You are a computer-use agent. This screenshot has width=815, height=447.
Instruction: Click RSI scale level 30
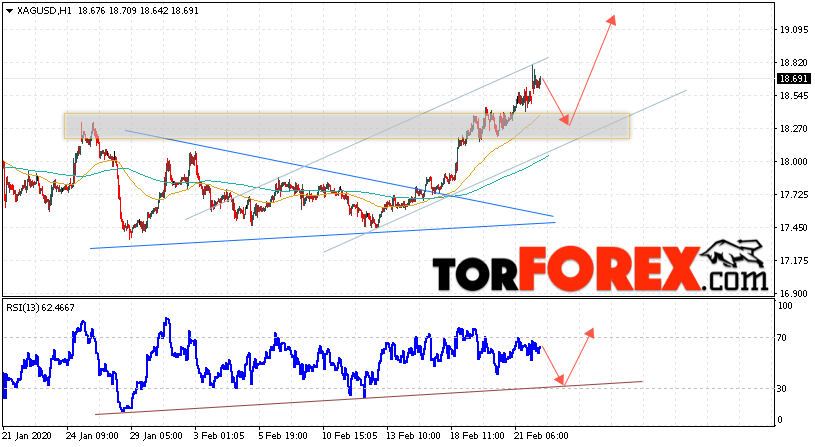click(x=781, y=388)
